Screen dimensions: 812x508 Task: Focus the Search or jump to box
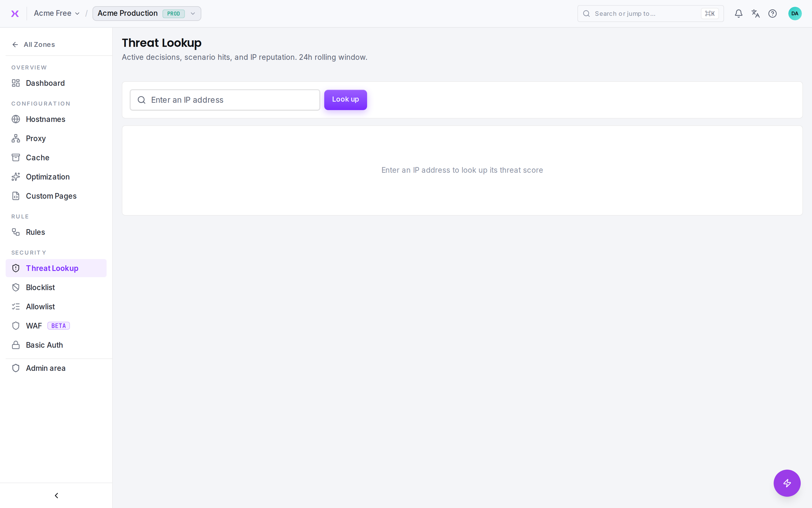tap(650, 14)
